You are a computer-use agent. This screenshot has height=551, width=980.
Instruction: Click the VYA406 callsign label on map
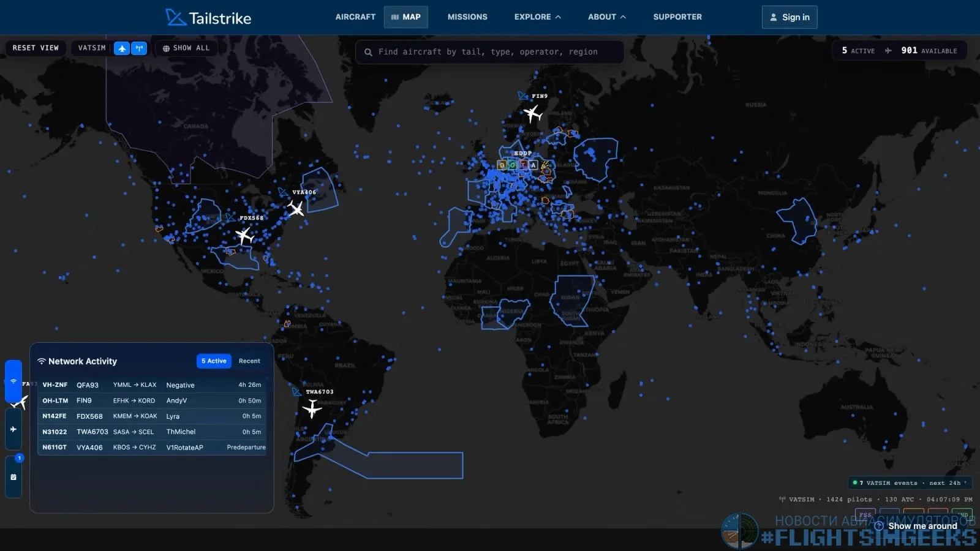304,192
